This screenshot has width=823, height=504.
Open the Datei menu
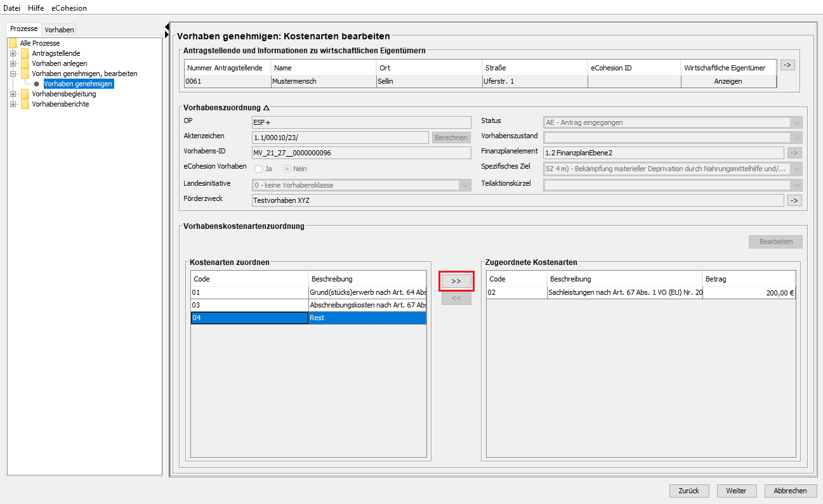coord(12,8)
